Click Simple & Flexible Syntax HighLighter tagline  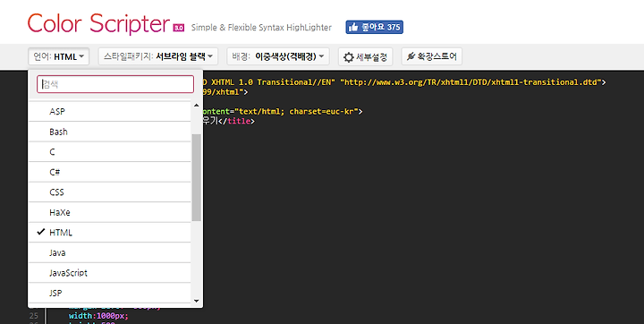pyautogui.click(x=261, y=28)
